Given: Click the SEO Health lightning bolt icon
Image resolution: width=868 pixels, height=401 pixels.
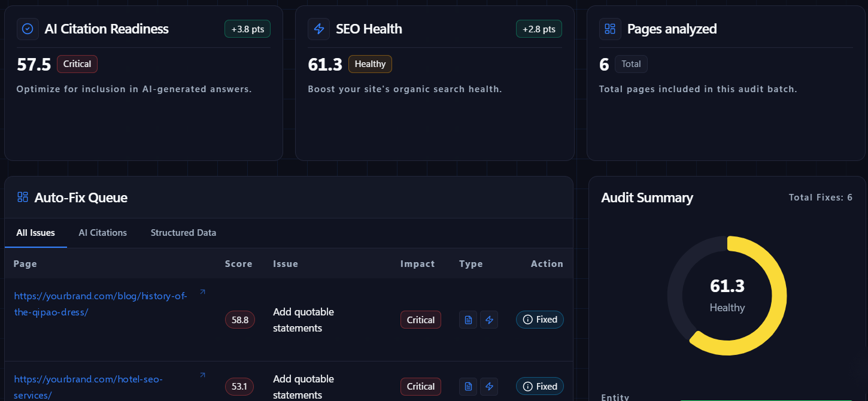Looking at the screenshot, I should (319, 29).
